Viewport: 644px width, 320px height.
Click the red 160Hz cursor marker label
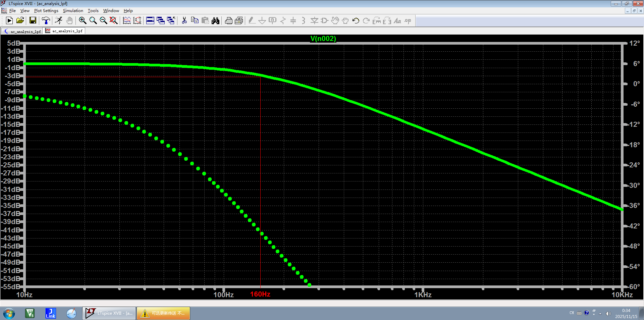[x=260, y=295]
